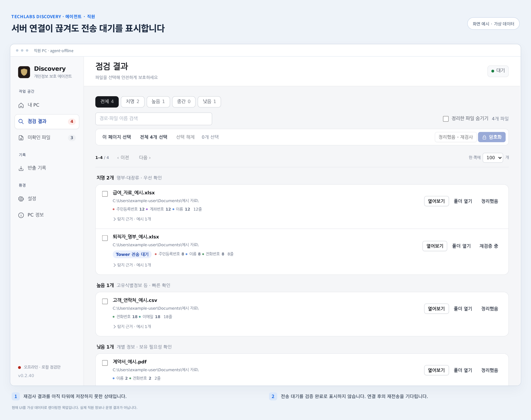Click the green 대기 status indicator

(x=498, y=71)
